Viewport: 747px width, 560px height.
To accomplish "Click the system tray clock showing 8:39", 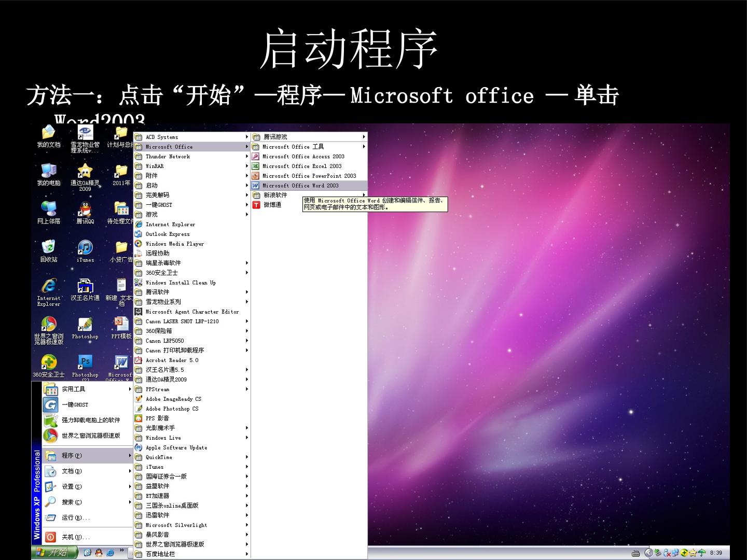I will pyautogui.click(x=716, y=553).
